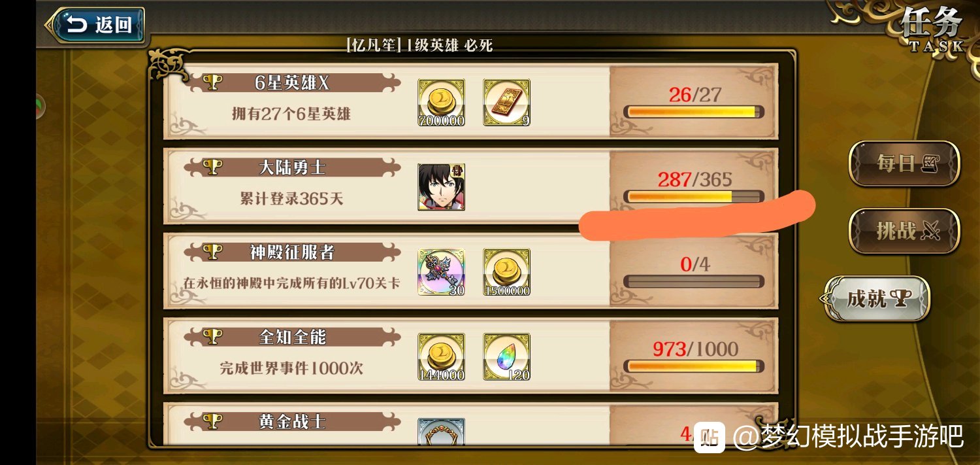980x465 pixels.
Task: Open the 每日 daily tasks tab
Action: [904, 164]
